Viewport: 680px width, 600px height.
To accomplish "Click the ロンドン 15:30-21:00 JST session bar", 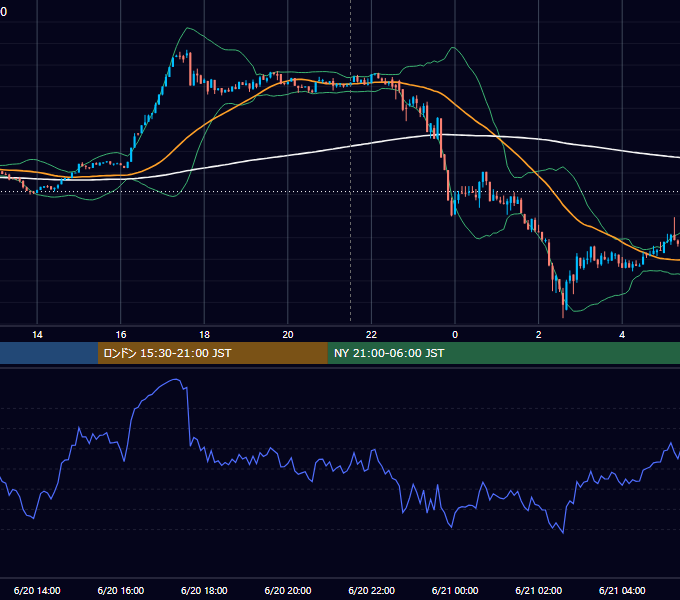I will tap(212, 353).
